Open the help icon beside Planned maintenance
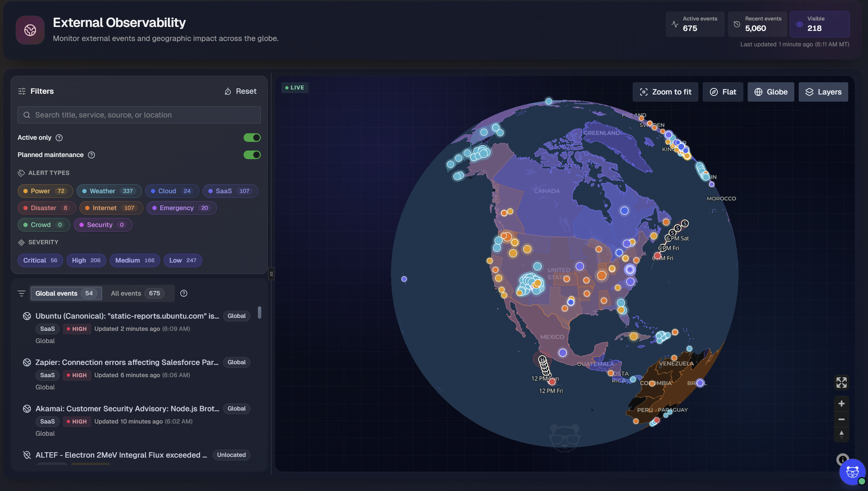Screen dimensions: 868x491 tap(92, 155)
